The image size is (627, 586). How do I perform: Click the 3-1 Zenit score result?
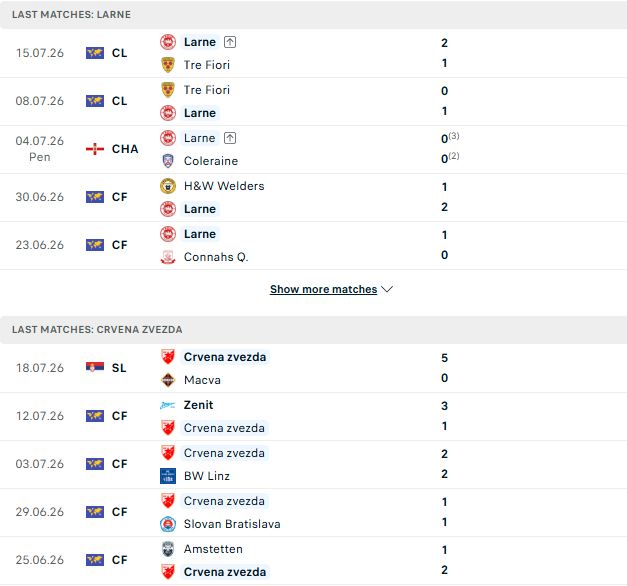point(444,416)
